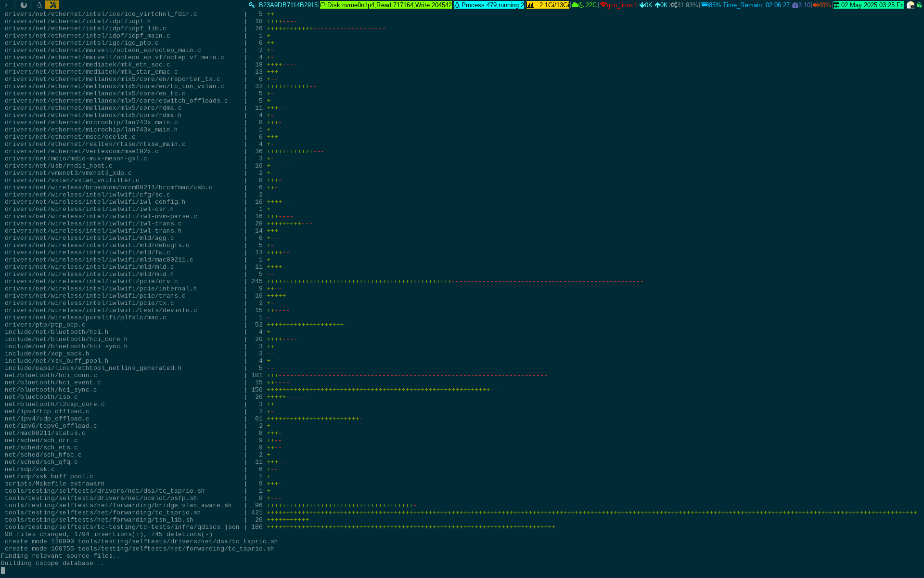Switch to the terminal workspace icon
The width and height of the screenshot is (924, 578).
click(x=8, y=5)
